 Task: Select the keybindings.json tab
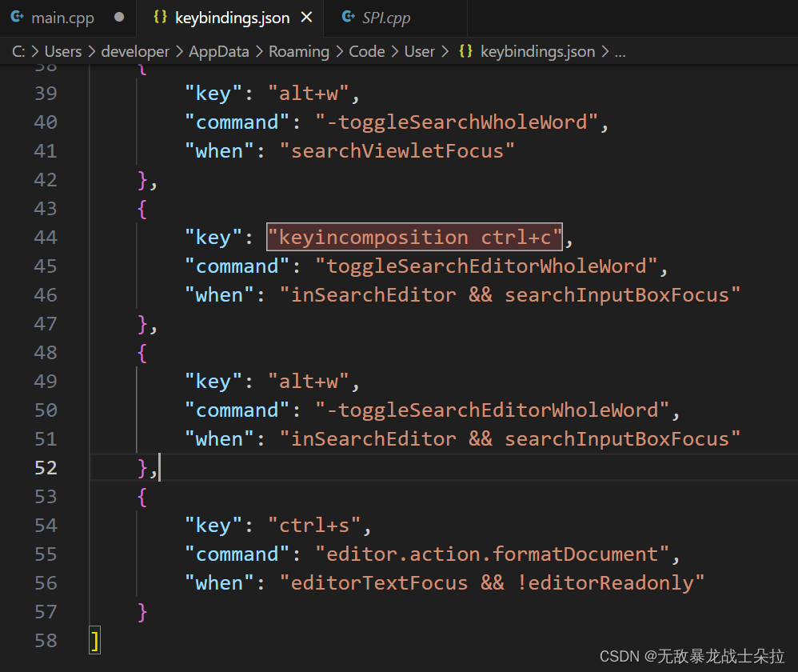(232, 18)
